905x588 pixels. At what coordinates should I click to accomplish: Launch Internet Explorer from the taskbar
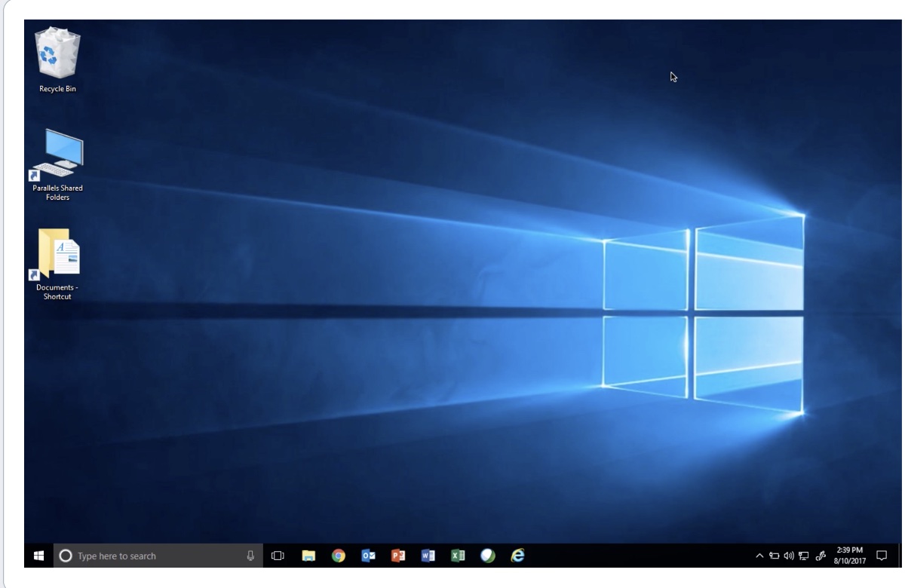pyautogui.click(x=517, y=556)
